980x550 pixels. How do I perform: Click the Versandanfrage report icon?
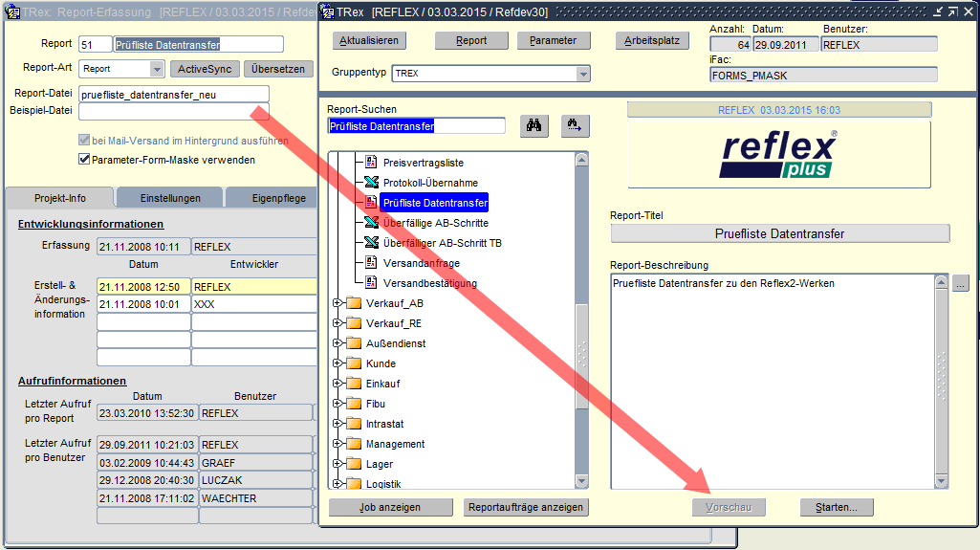[x=372, y=263]
